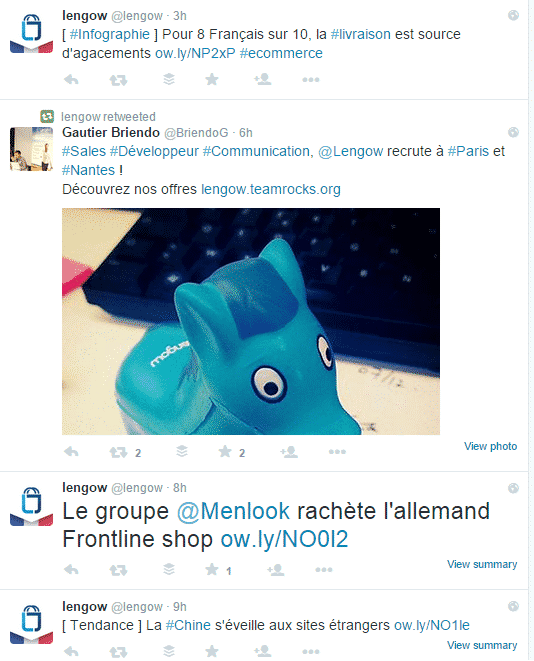Image resolution: width=534 pixels, height=661 pixels.
Task: Click Gautier Briendo's profile avatar
Action: coord(32,149)
